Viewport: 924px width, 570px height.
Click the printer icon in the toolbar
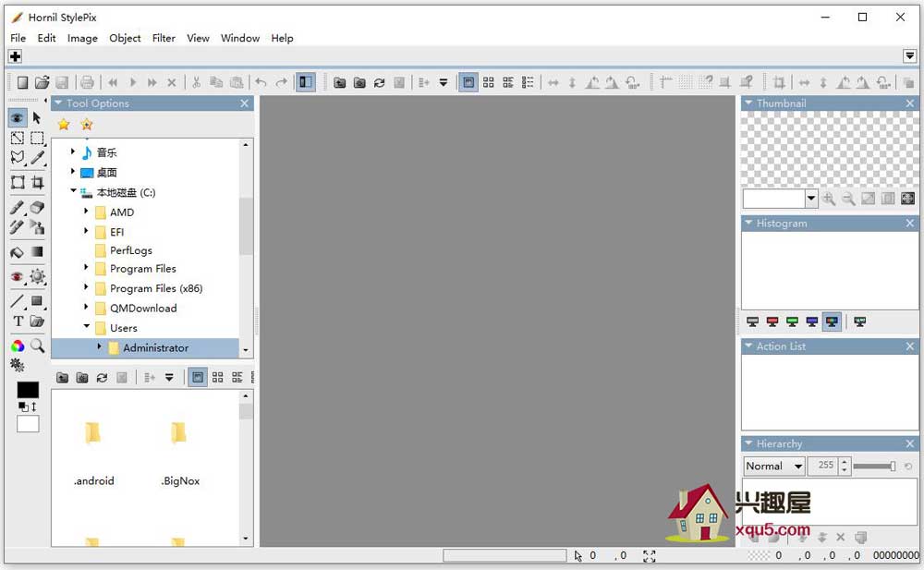pyautogui.click(x=87, y=82)
